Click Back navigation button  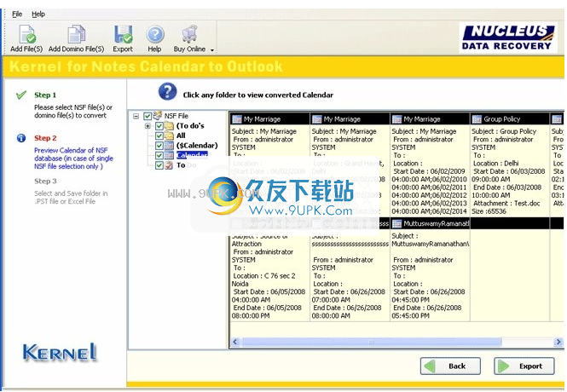(450, 366)
